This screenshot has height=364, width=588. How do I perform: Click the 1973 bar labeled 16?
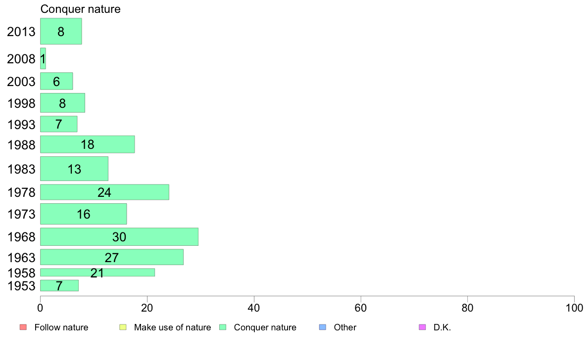pyautogui.click(x=83, y=214)
